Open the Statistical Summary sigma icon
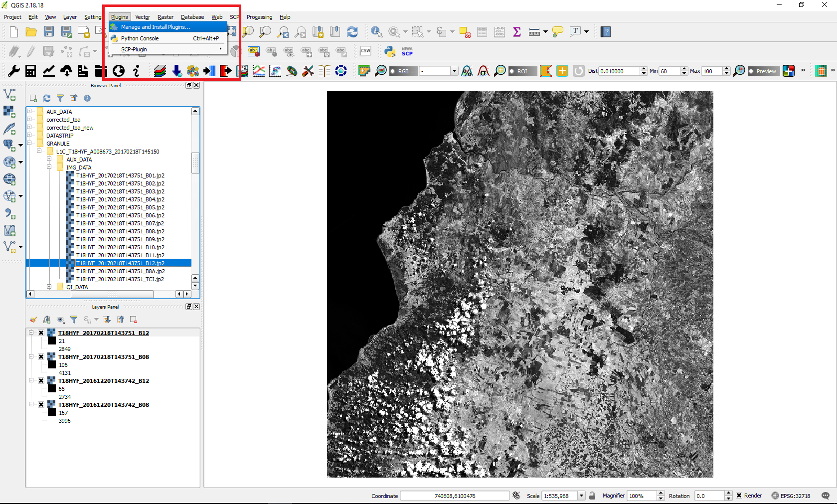The height and width of the screenshot is (504, 837). coord(517,32)
